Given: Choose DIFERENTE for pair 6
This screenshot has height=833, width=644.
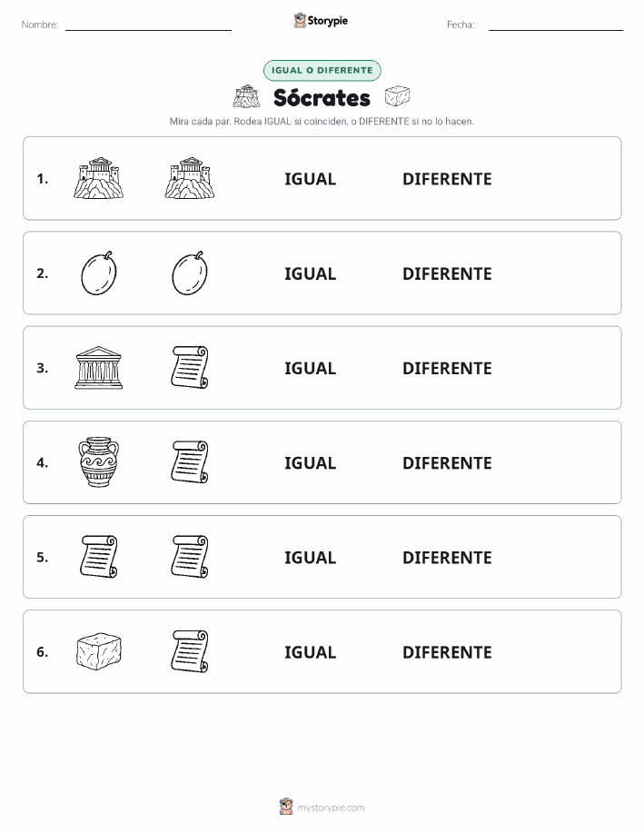Looking at the screenshot, I should point(447,652).
